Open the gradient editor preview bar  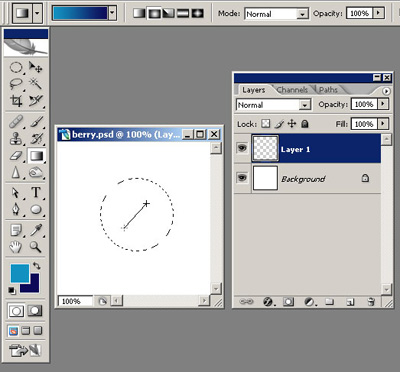click(x=80, y=13)
